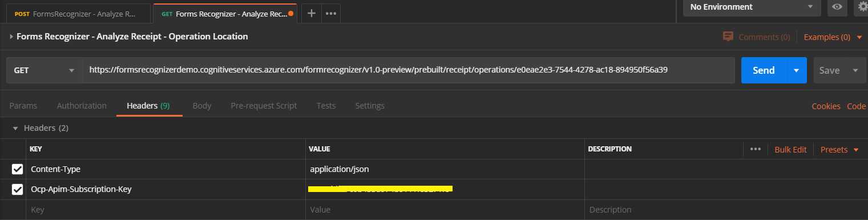Open the No Environment dropdown

pos(752,7)
